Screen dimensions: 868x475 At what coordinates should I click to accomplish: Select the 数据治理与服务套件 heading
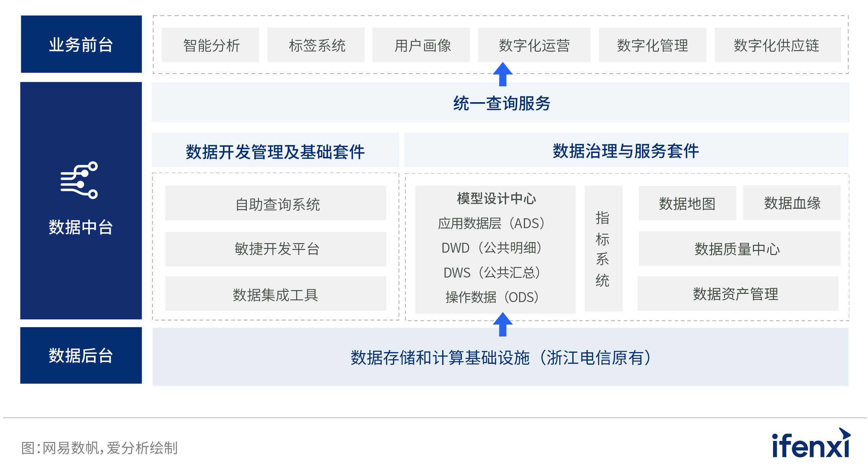click(626, 151)
